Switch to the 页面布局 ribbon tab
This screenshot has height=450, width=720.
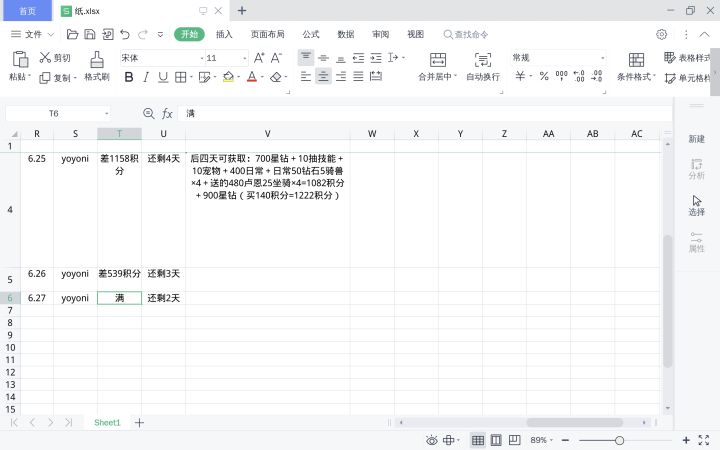tap(267, 34)
